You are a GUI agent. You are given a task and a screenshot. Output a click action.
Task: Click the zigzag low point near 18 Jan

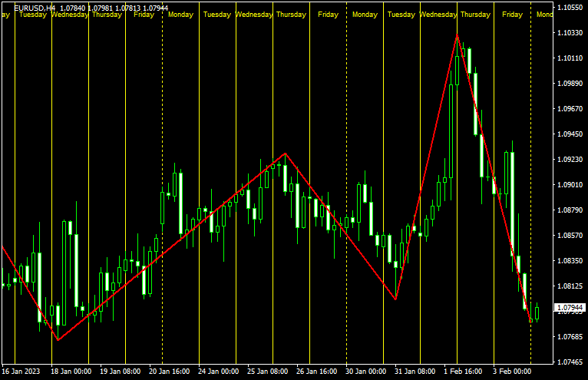[58, 339]
